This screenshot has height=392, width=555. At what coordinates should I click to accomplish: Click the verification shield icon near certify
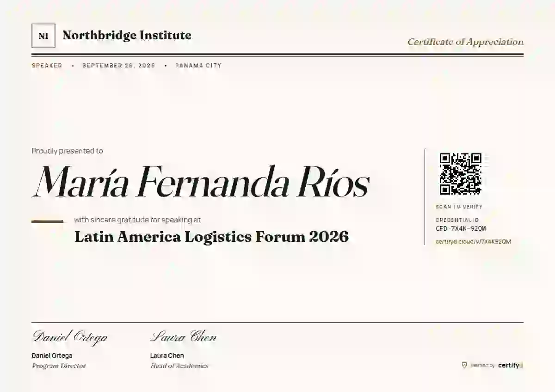pyautogui.click(x=464, y=365)
